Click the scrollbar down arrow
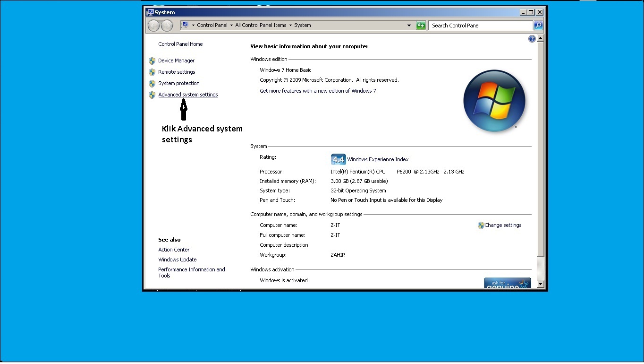The image size is (644, 364). [541, 284]
